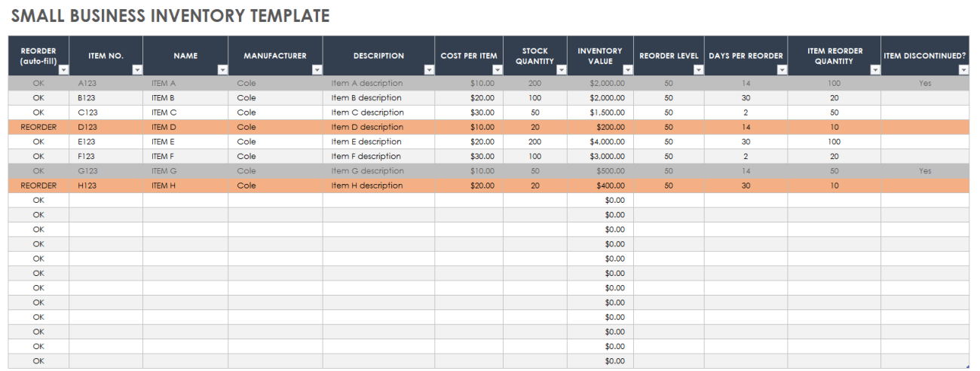Open the ITEM NO. column filter dropdown

136,69
